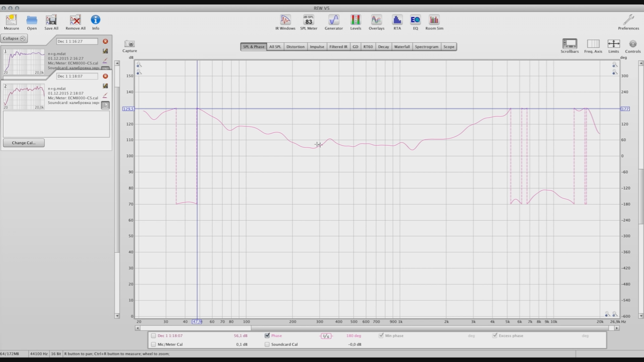Collapse the measurements panel
The image size is (644, 362).
(x=14, y=38)
